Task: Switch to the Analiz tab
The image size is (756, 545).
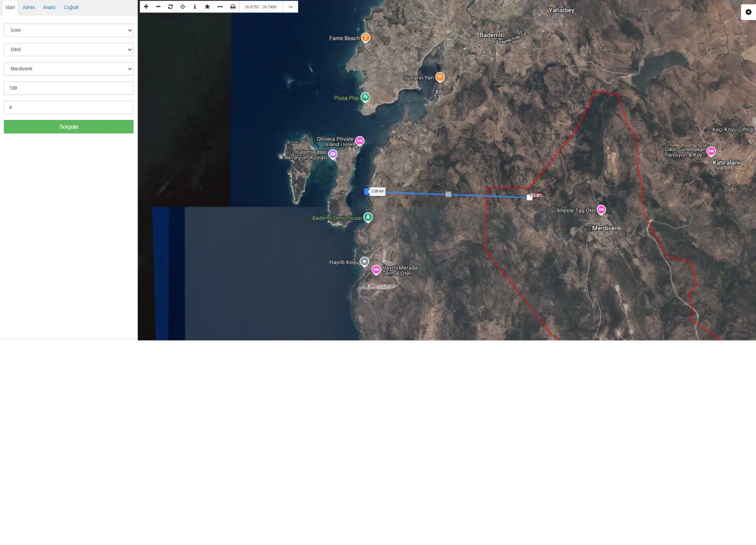Action: point(49,8)
